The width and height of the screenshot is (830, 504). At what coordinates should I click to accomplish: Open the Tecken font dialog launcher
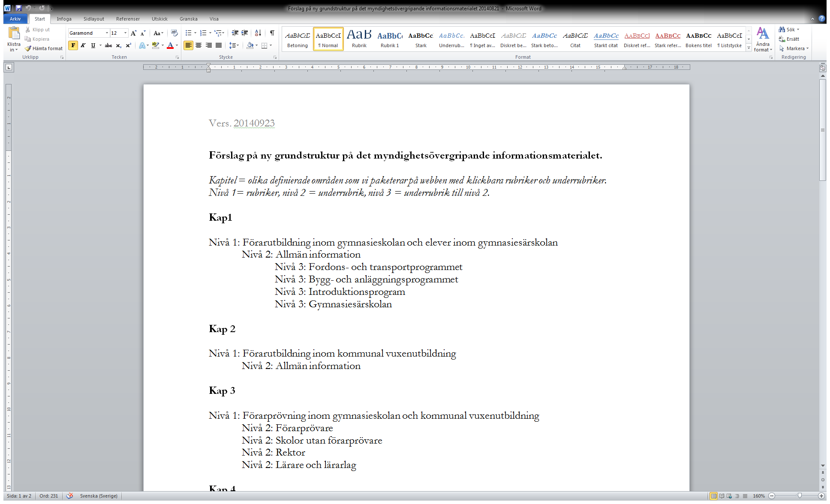coord(177,57)
